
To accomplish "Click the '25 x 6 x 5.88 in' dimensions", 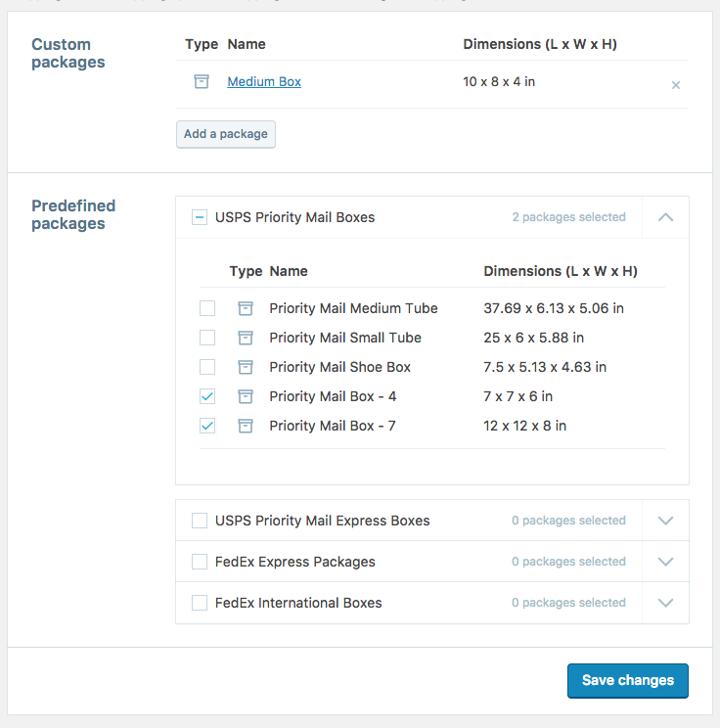I will pos(533,338).
